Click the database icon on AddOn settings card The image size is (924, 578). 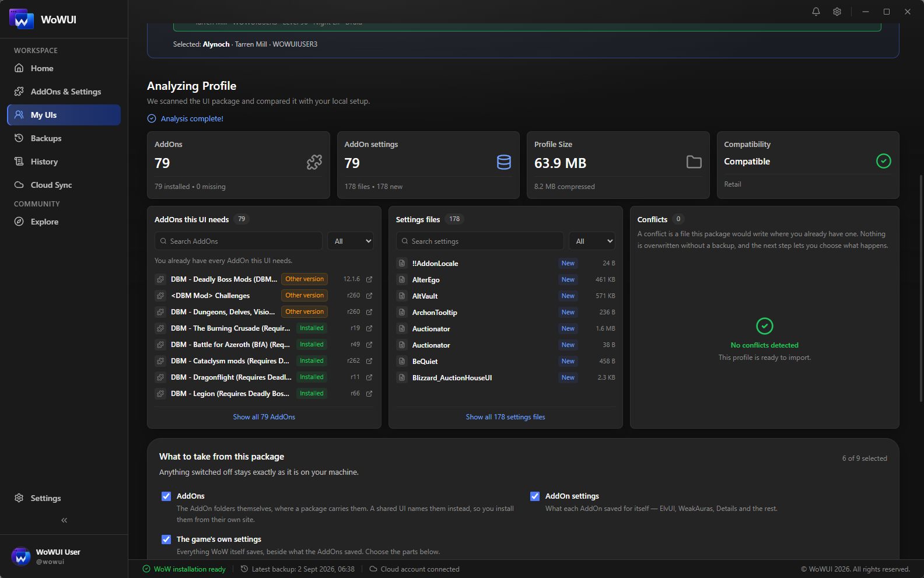504,162
